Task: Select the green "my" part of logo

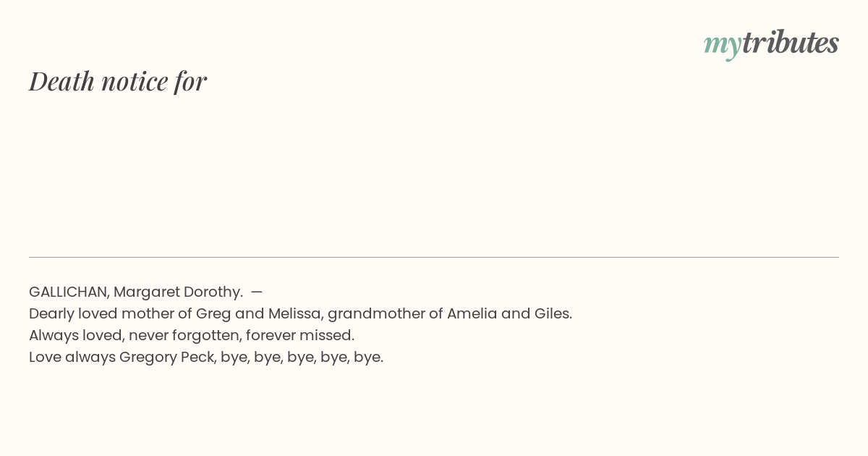Action: pyautogui.click(x=723, y=46)
